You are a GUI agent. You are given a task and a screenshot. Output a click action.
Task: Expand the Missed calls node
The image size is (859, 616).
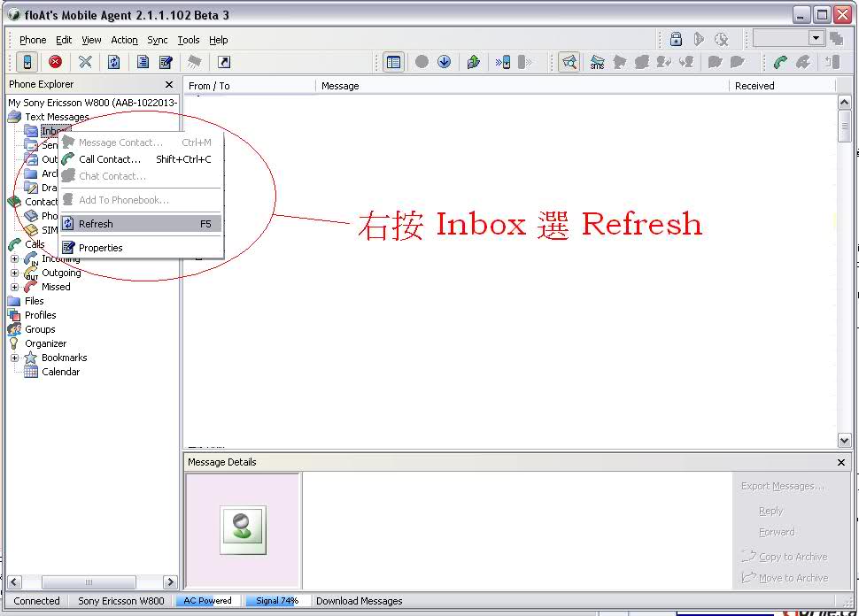point(15,287)
